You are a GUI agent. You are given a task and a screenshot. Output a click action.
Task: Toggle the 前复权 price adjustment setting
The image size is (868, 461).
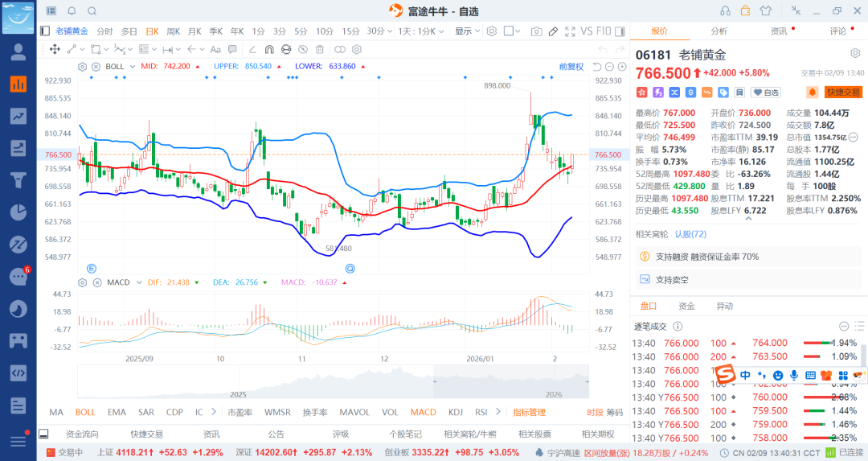coord(571,66)
